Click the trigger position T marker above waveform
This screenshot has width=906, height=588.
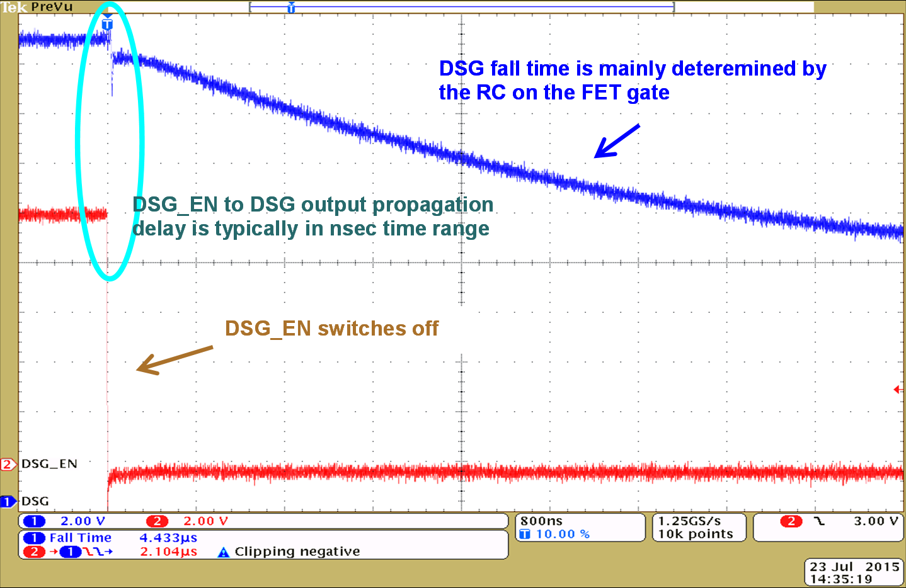click(107, 24)
